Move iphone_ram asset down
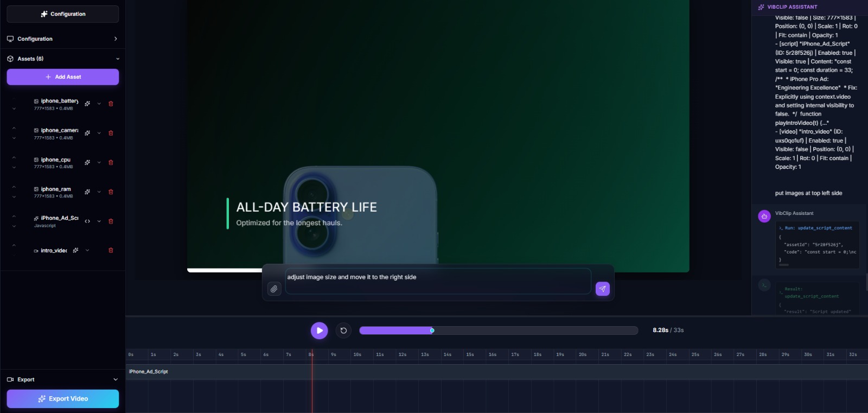868x413 pixels. (x=14, y=196)
